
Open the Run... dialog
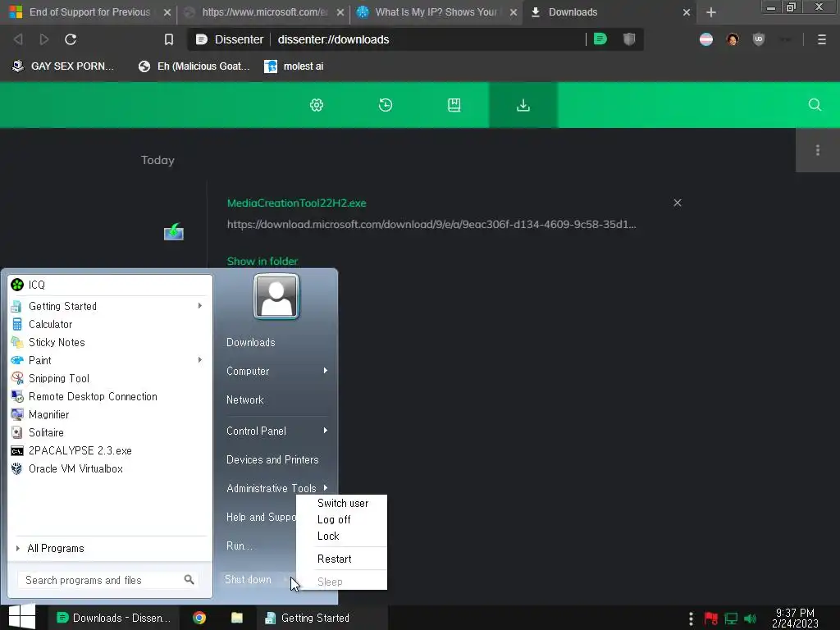[240, 546]
